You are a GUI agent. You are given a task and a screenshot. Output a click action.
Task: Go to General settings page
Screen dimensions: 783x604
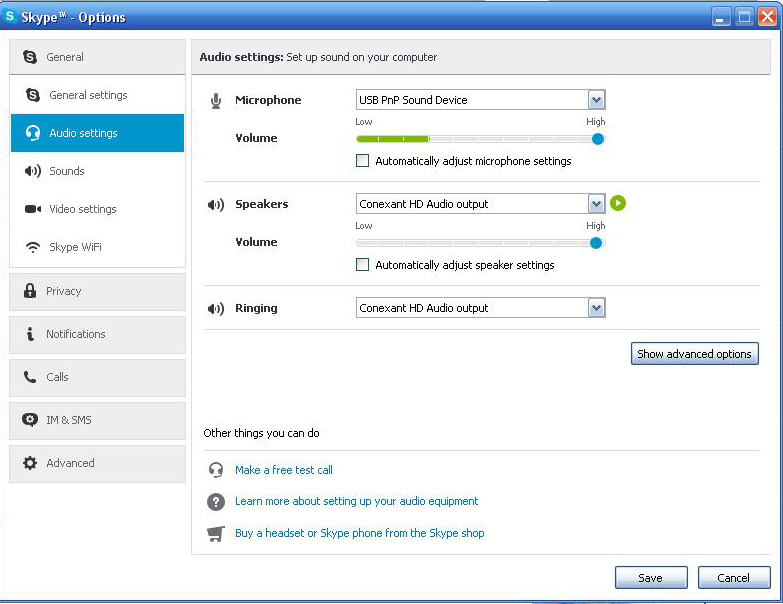click(97, 95)
